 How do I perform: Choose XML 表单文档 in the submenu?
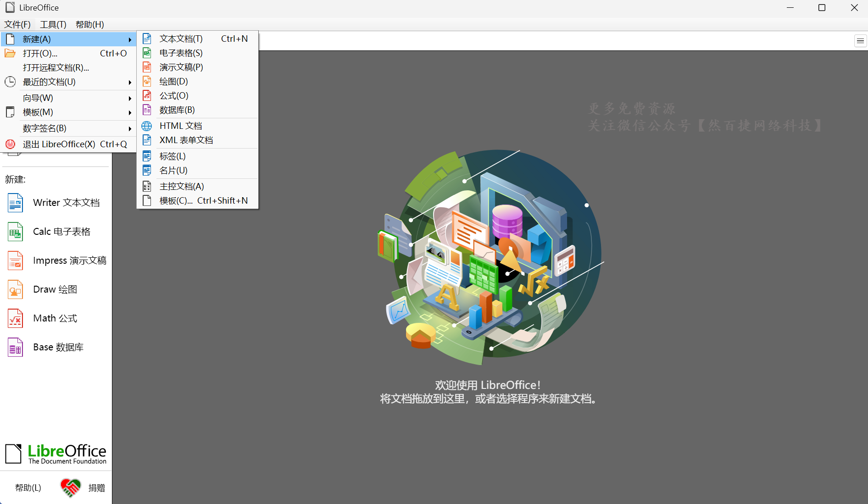[198, 140]
